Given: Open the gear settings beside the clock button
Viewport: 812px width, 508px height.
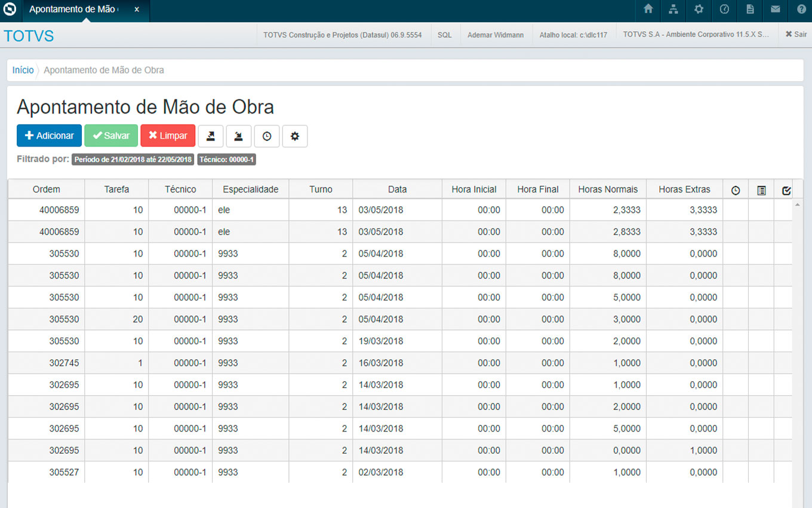Looking at the screenshot, I should point(295,136).
